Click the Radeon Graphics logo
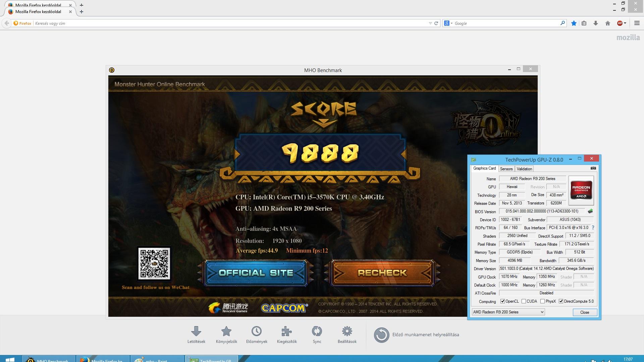Viewport: 644px width, 362px height. tap(581, 190)
